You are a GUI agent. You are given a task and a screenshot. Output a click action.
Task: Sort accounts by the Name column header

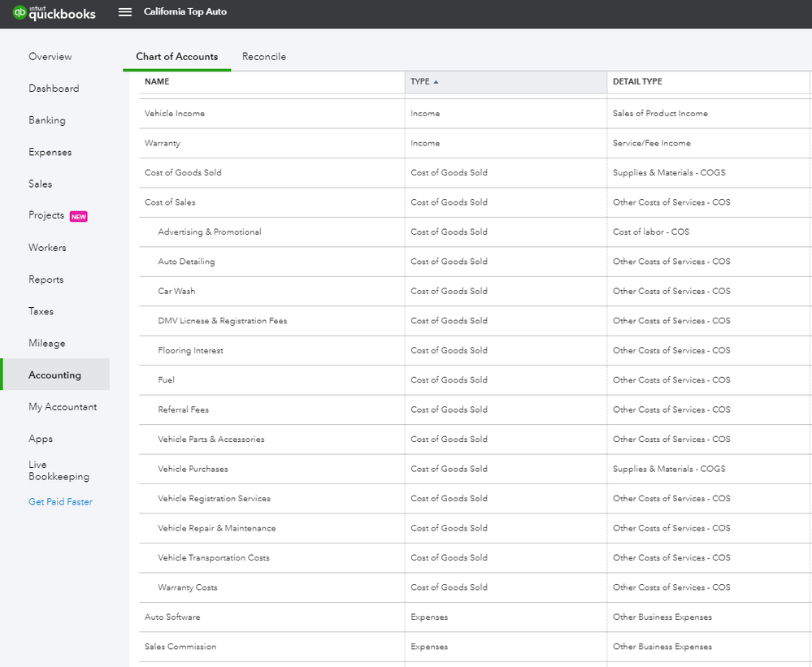pos(157,82)
